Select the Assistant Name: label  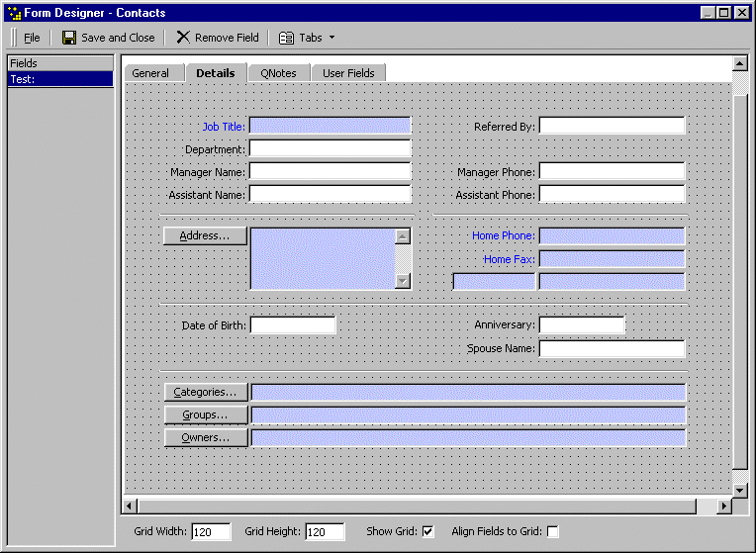click(x=207, y=195)
